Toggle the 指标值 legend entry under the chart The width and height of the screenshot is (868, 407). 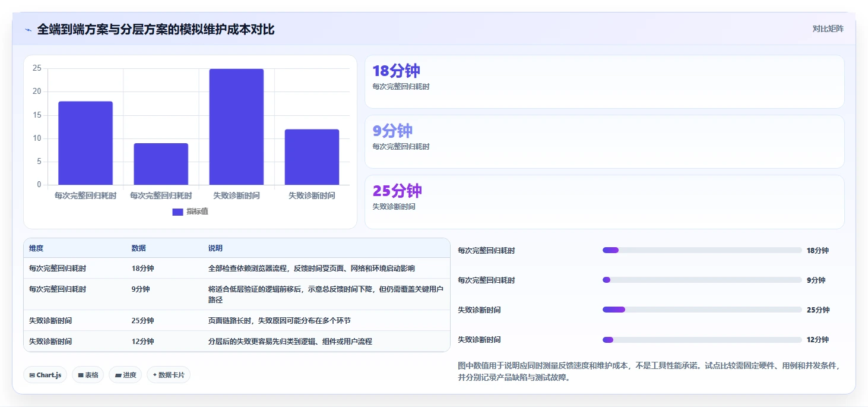(190, 212)
